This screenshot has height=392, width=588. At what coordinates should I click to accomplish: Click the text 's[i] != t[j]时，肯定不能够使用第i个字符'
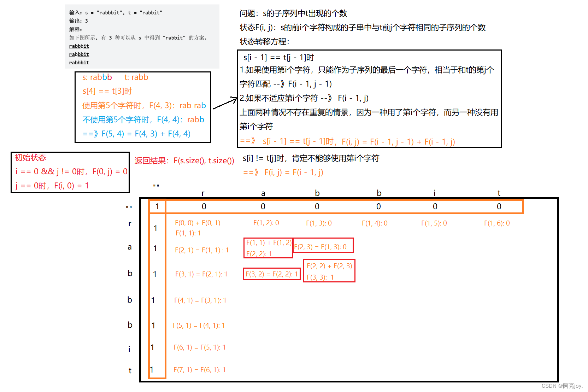311,158
